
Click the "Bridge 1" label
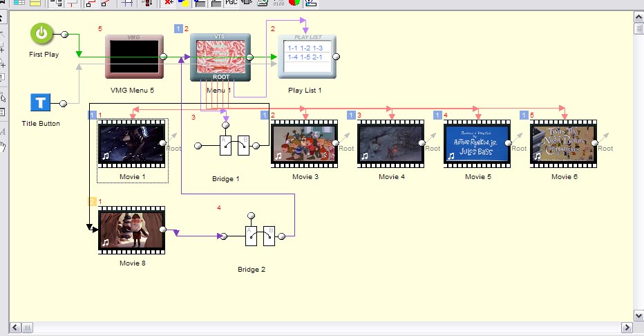(x=225, y=178)
